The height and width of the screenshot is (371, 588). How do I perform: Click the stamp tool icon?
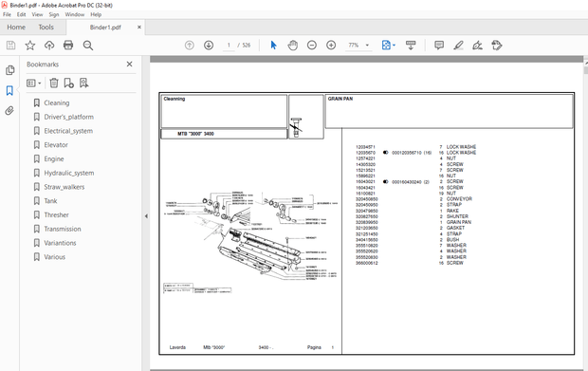(x=497, y=46)
